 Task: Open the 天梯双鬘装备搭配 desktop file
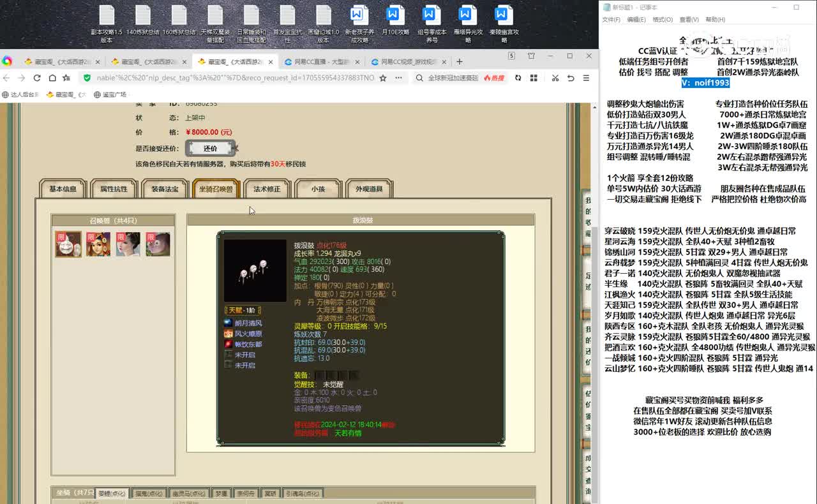coord(215,24)
